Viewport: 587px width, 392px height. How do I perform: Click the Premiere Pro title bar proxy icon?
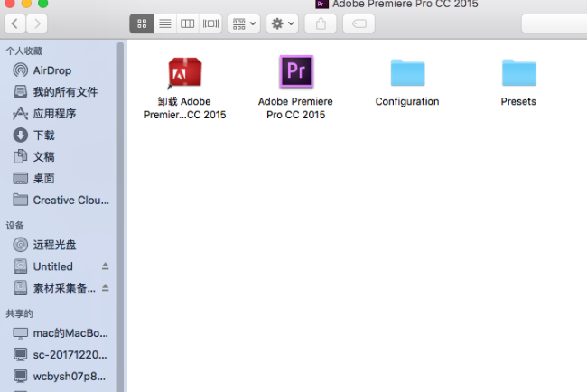321,5
